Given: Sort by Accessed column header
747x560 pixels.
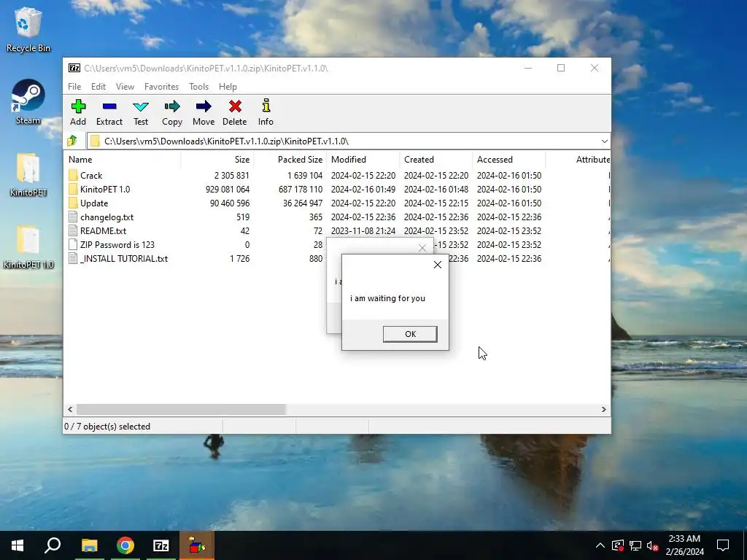Looking at the screenshot, I should [508, 160].
